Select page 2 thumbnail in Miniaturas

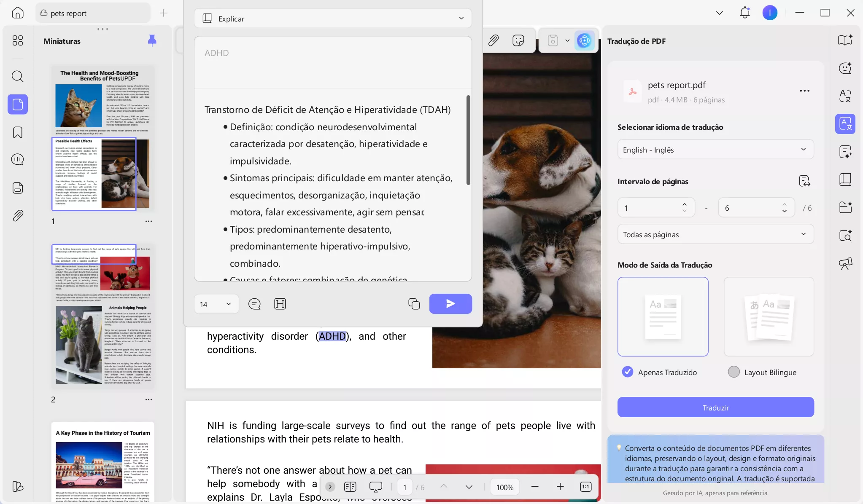pos(103,316)
